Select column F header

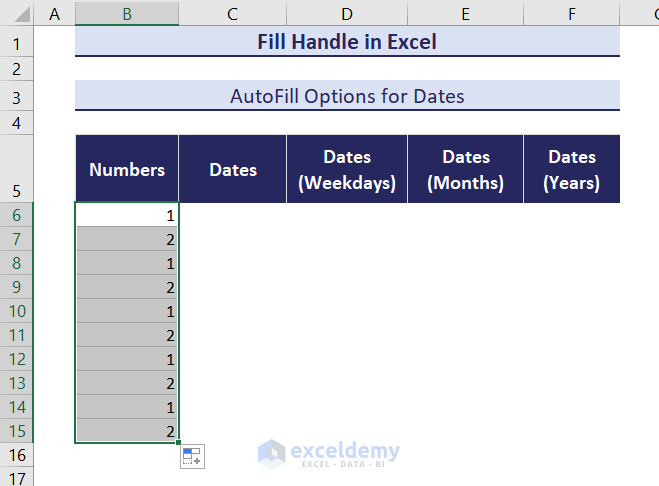click(x=571, y=13)
